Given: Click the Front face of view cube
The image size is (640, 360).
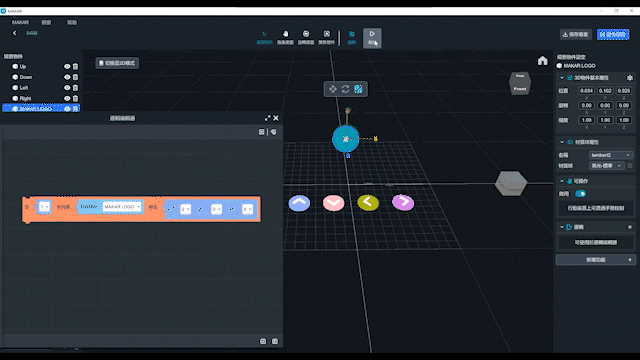Looking at the screenshot, I should (x=520, y=89).
